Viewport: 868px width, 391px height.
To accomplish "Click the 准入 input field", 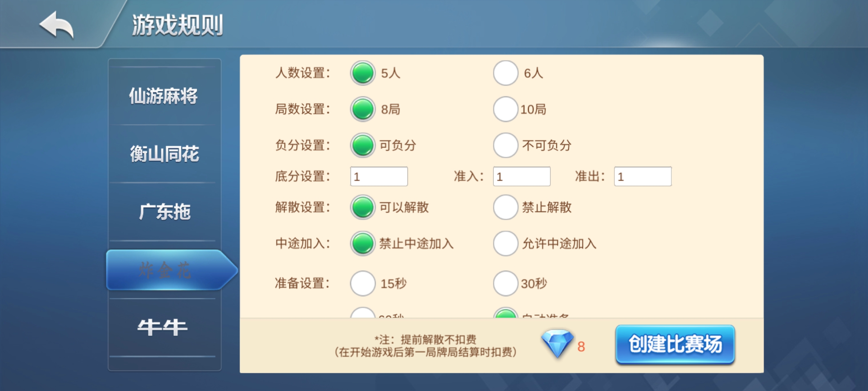I will (x=522, y=177).
